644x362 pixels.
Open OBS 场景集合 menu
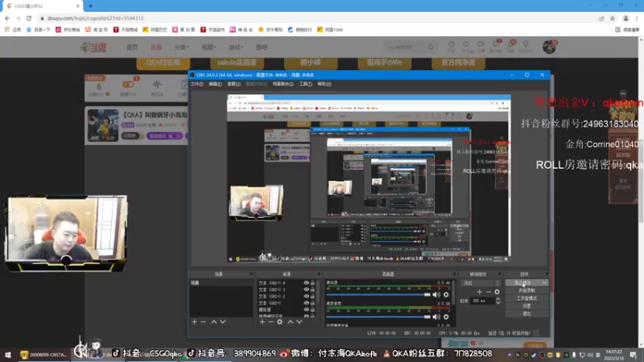click(x=283, y=84)
